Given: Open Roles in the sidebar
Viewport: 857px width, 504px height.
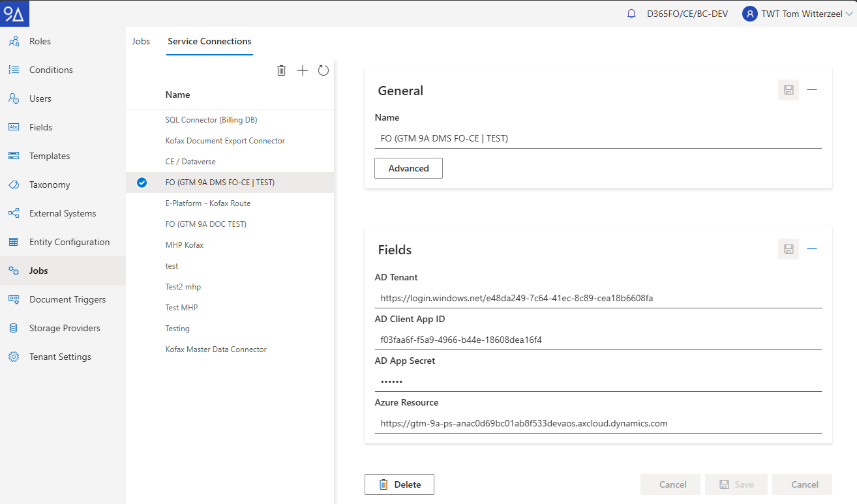Looking at the screenshot, I should coord(63,41).
